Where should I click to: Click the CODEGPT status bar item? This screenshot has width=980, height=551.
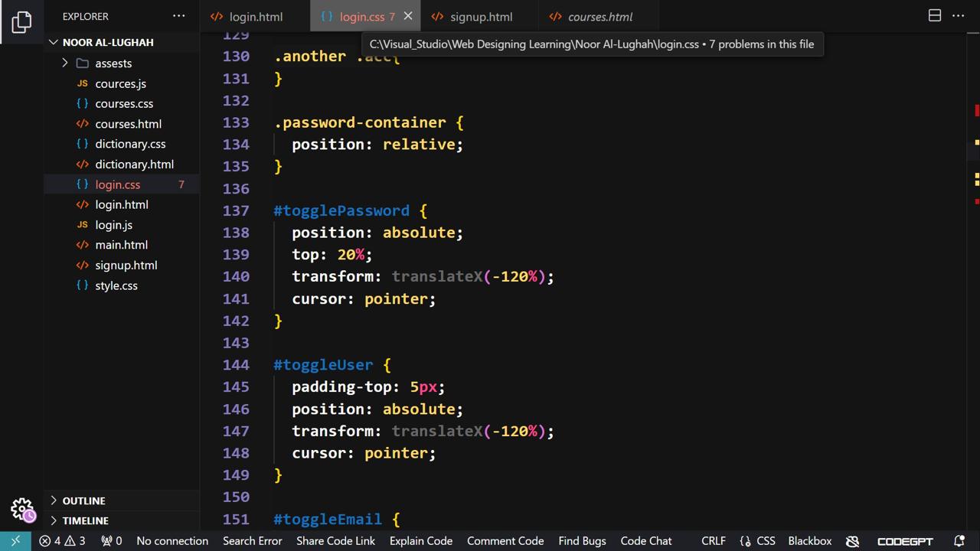click(905, 541)
